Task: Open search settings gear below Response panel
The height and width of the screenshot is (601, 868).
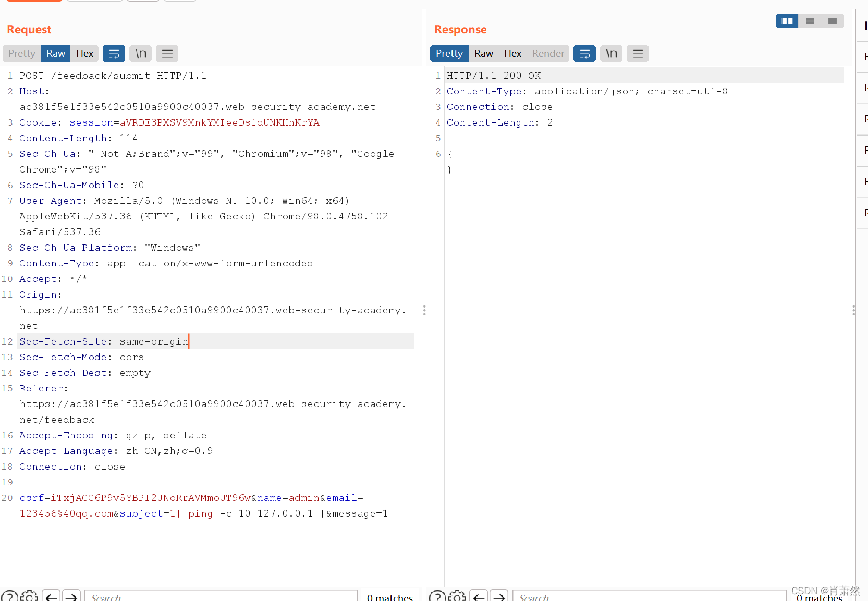Action: pyautogui.click(x=457, y=596)
